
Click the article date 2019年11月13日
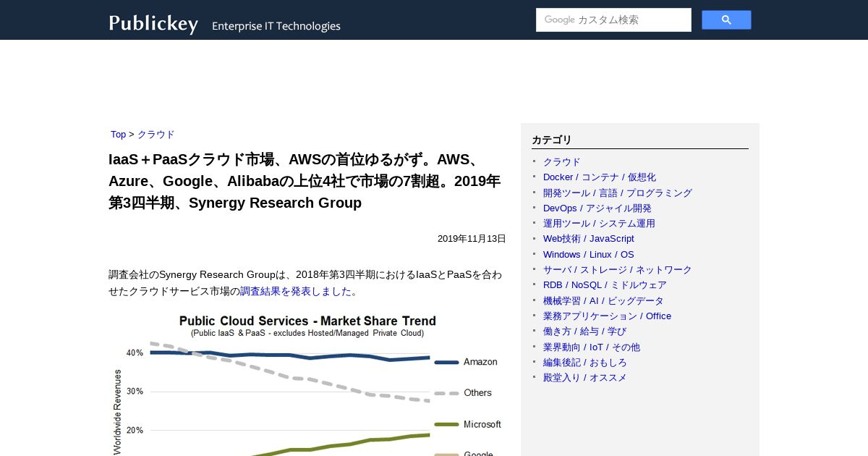click(472, 239)
